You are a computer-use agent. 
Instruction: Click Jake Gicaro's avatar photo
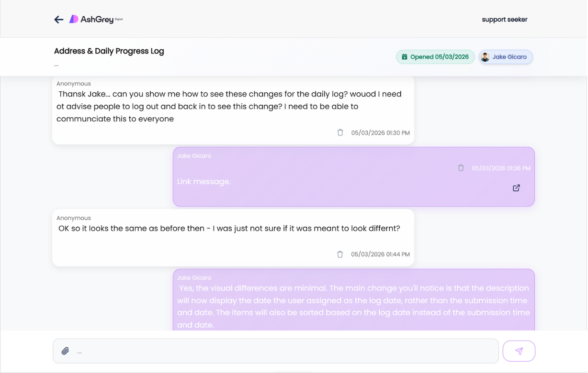[x=485, y=56]
